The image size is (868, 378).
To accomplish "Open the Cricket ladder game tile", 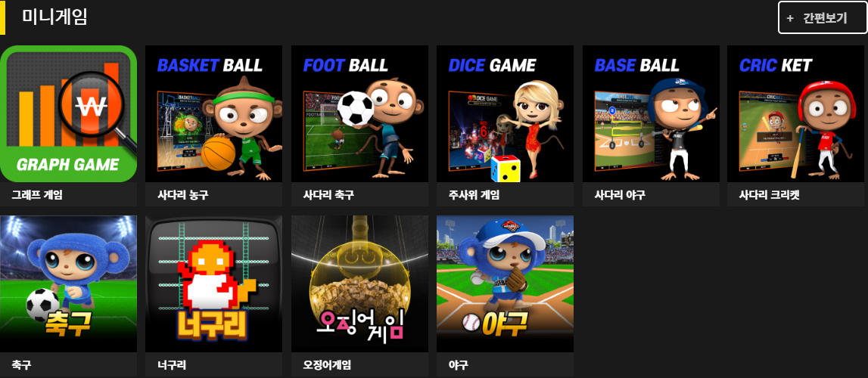I will tap(796, 114).
